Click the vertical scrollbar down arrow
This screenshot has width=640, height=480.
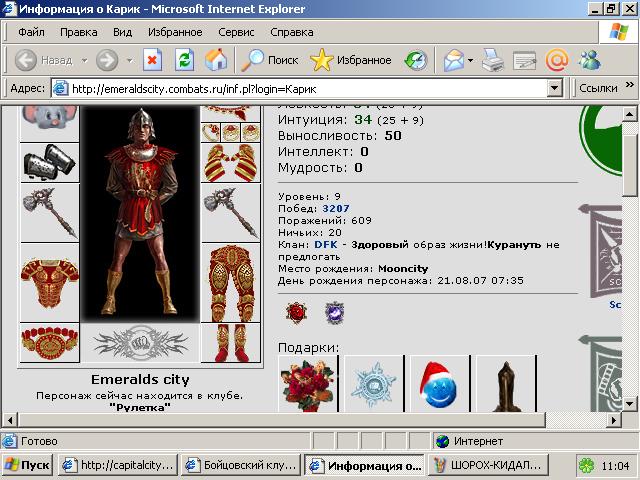tap(629, 403)
